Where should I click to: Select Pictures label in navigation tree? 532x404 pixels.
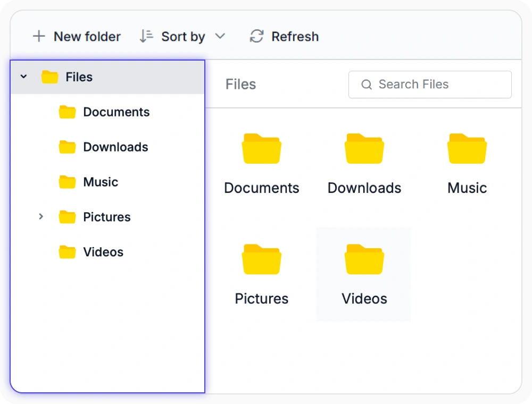(107, 217)
